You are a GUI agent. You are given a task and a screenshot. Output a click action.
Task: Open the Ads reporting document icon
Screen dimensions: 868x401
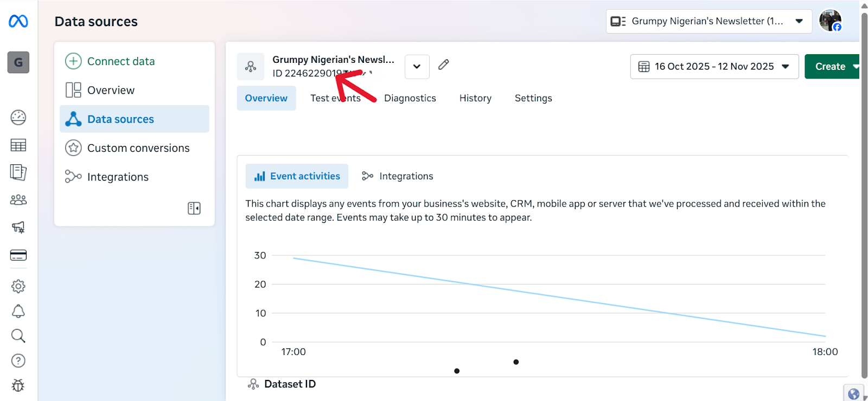point(18,172)
